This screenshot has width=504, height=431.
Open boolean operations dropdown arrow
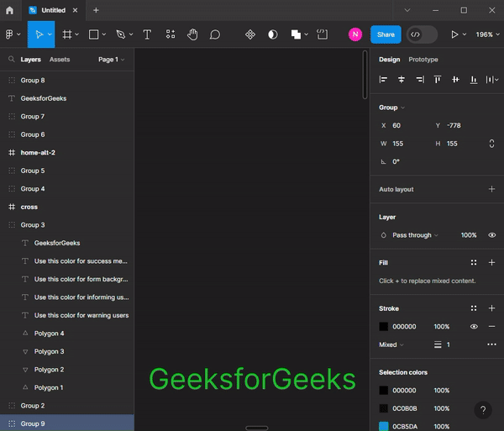coord(306,34)
